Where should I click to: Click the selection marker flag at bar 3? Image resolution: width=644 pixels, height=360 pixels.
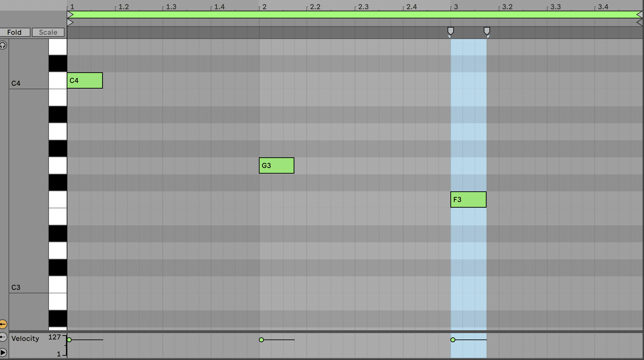450,31
